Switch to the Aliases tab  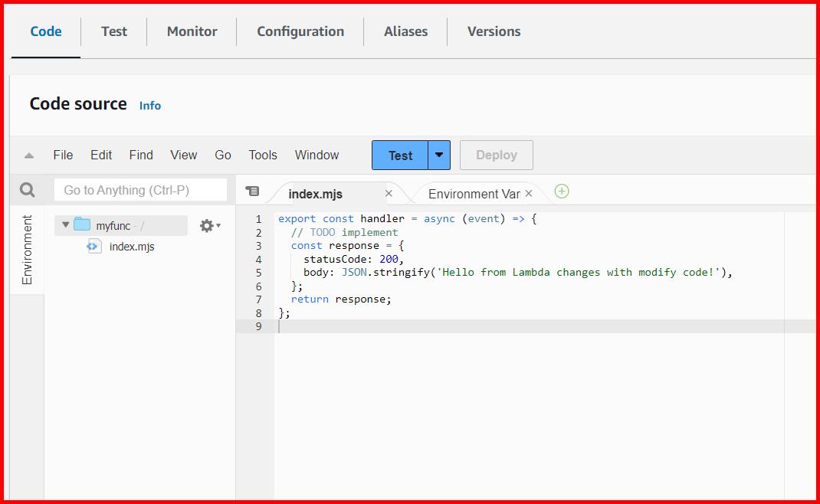coord(405,31)
